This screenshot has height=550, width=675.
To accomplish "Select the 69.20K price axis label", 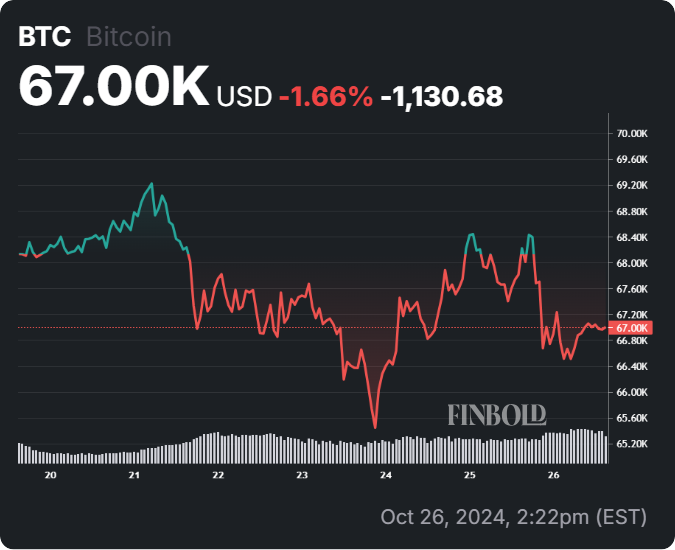I will click(x=634, y=186).
